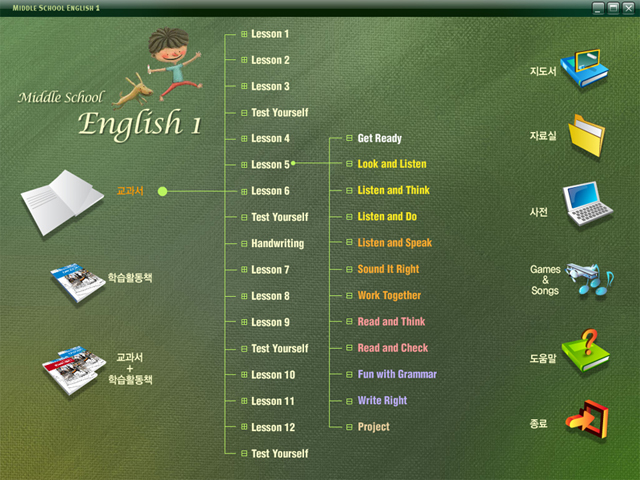
Task: Open the Project section link
Action: click(373, 427)
